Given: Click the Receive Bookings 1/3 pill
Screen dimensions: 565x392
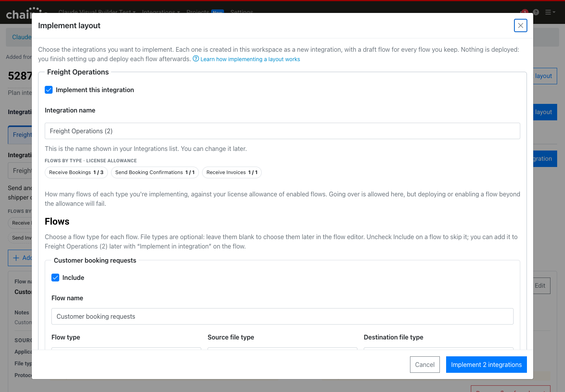Looking at the screenshot, I should pyautogui.click(x=76, y=172).
